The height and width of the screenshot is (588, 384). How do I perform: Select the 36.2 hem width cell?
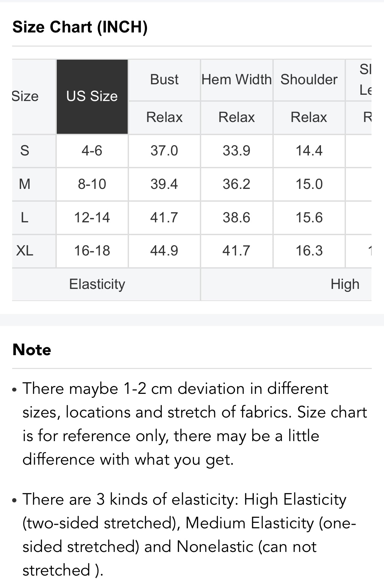click(x=236, y=184)
